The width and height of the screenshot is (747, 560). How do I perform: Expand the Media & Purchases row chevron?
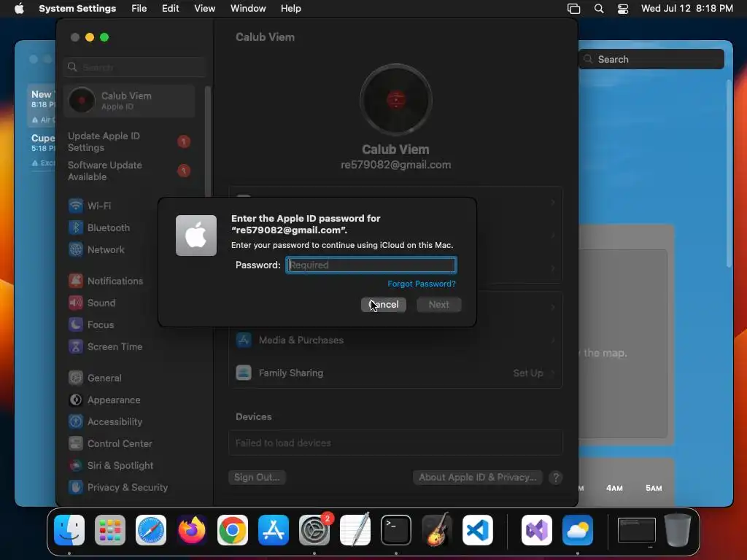point(553,341)
